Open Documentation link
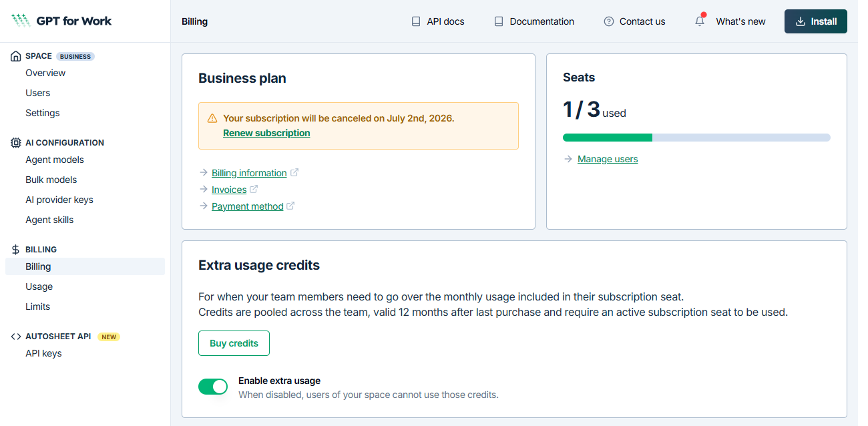This screenshot has width=868, height=426. (534, 21)
